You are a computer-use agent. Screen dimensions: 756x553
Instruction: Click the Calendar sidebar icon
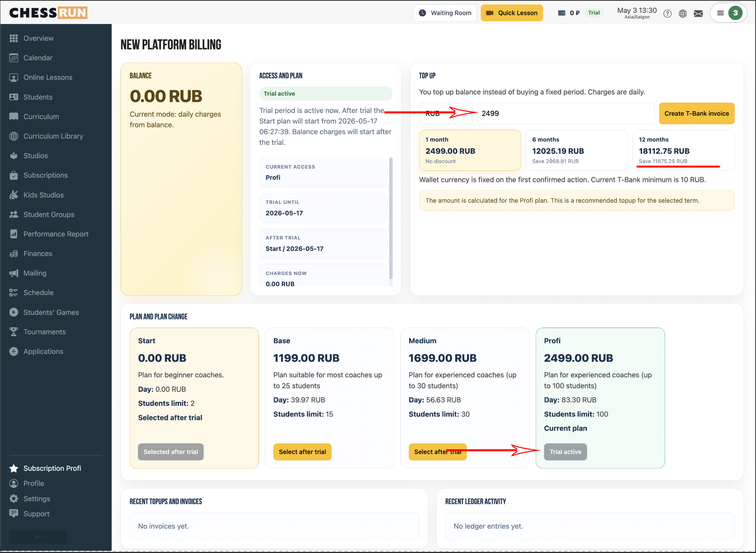(14, 58)
